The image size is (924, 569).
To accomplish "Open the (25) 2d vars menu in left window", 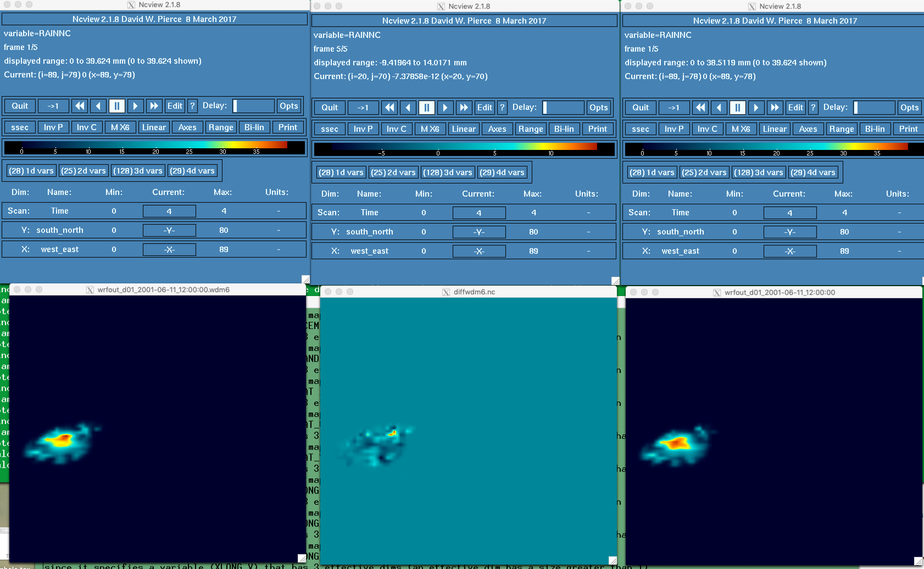I will (x=84, y=171).
